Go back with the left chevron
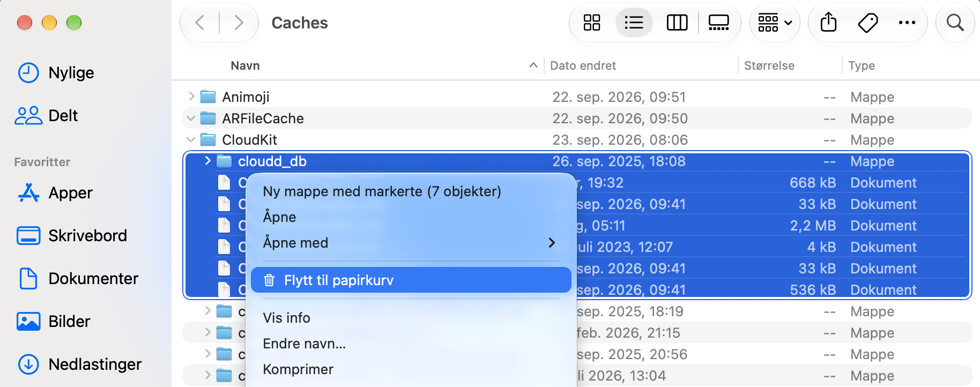The height and width of the screenshot is (387, 980). [200, 23]
